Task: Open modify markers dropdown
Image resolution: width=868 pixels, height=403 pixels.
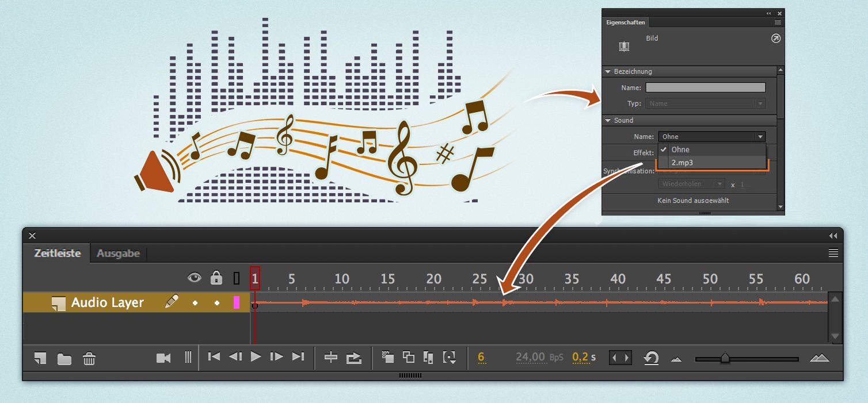Action: (450, 358)
